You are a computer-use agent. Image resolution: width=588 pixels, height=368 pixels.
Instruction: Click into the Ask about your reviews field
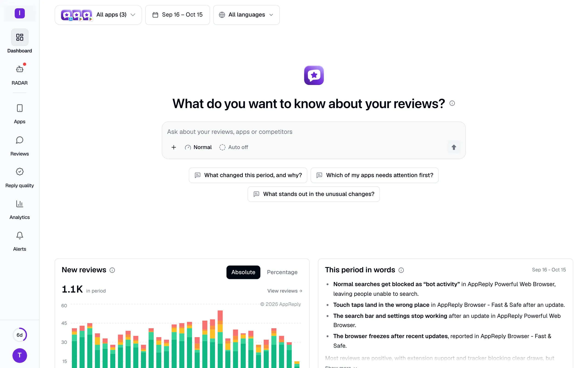coord(314,132)
